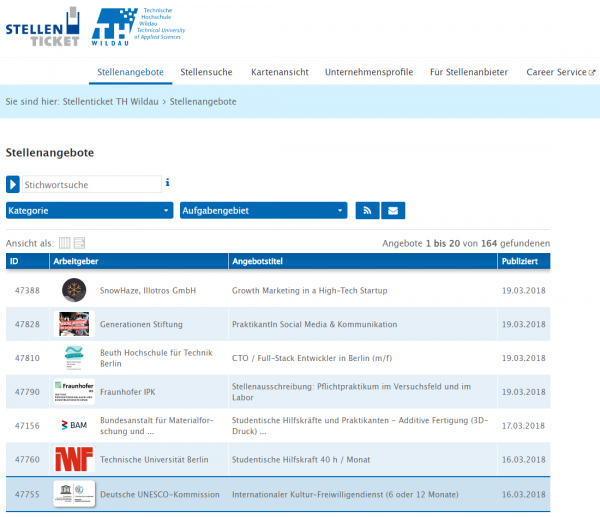Click employer Beuth Hochschule für Technik Berlin
Screen dimensions: 600x517
click(156, 358)
